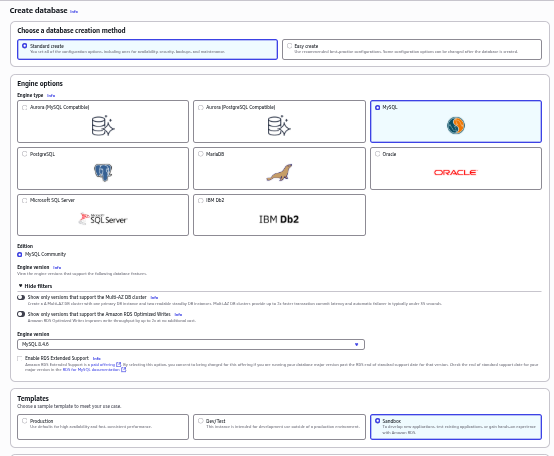This screenshot has height=456, width=554.
Task: Click the IBM Db2 logo
Action: click(x=279, y=219)
